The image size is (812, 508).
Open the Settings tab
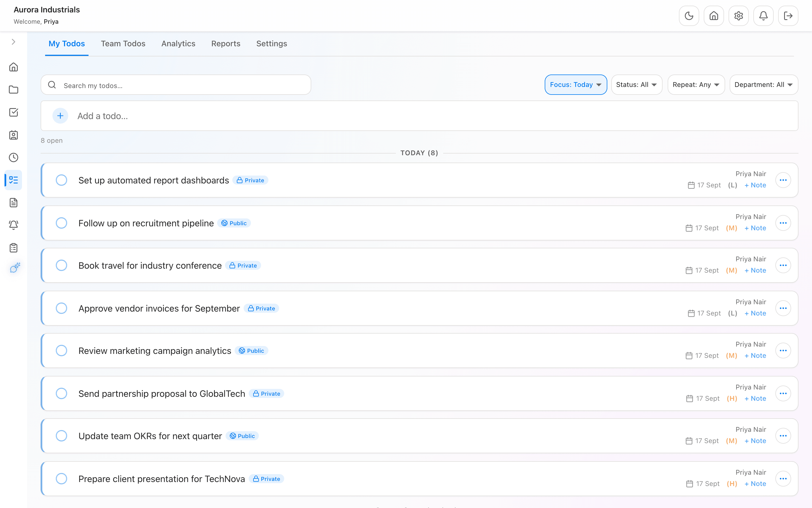point(272,44)
